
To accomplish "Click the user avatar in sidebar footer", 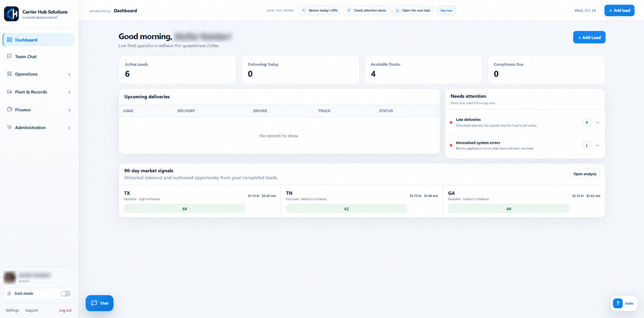I will pyautogui.click(x=10, y=277).
